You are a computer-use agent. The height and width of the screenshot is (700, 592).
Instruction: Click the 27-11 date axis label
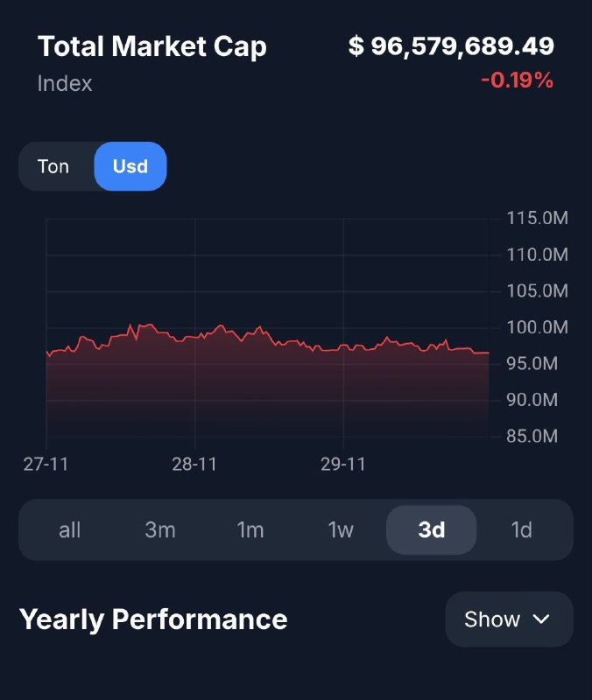(46, 464)
